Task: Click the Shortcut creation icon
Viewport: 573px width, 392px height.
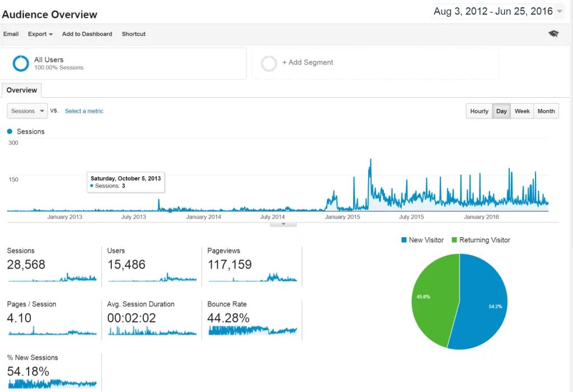Action: 133,34
